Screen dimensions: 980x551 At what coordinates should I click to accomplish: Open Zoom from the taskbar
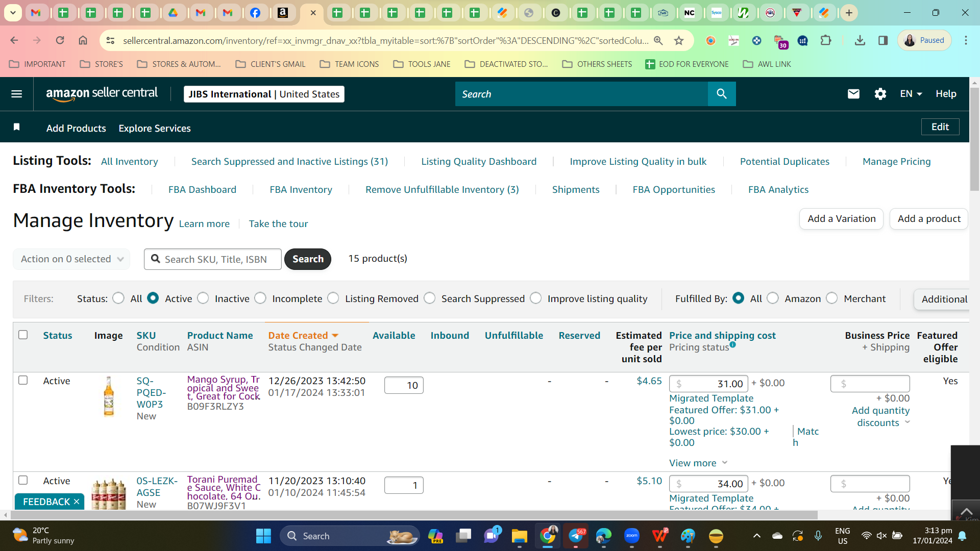pos(632,536)
